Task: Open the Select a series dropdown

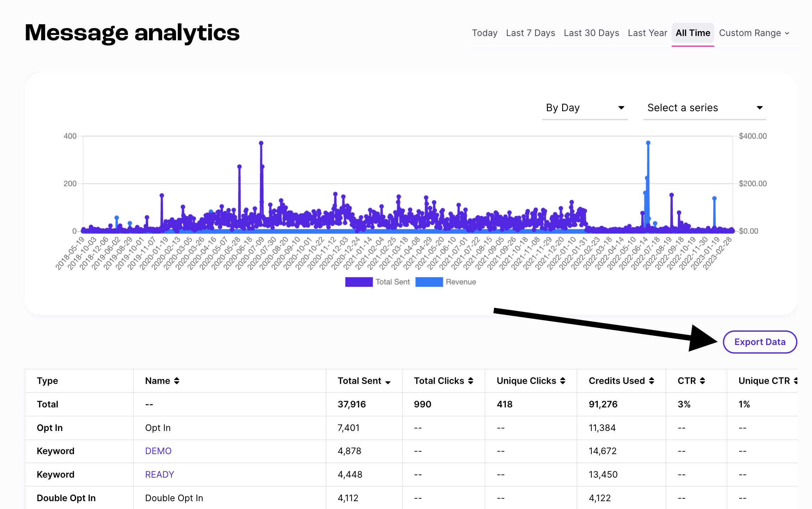Action: click(705, 108)
